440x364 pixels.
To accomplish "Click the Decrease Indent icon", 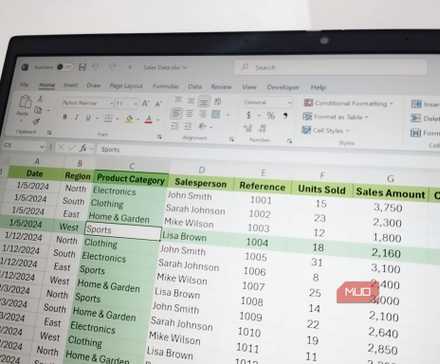I will [174, 125].
